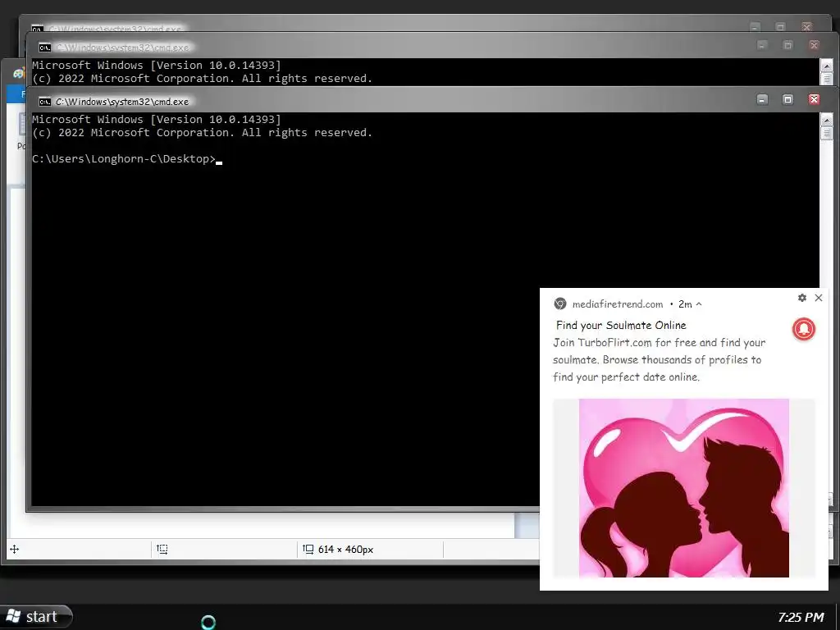The height and width of the screenshot is (630, 840).
Task: Click the prompt line C:\Users\Longhorn-C\Desktop> in front window
Action: (124, 159)
